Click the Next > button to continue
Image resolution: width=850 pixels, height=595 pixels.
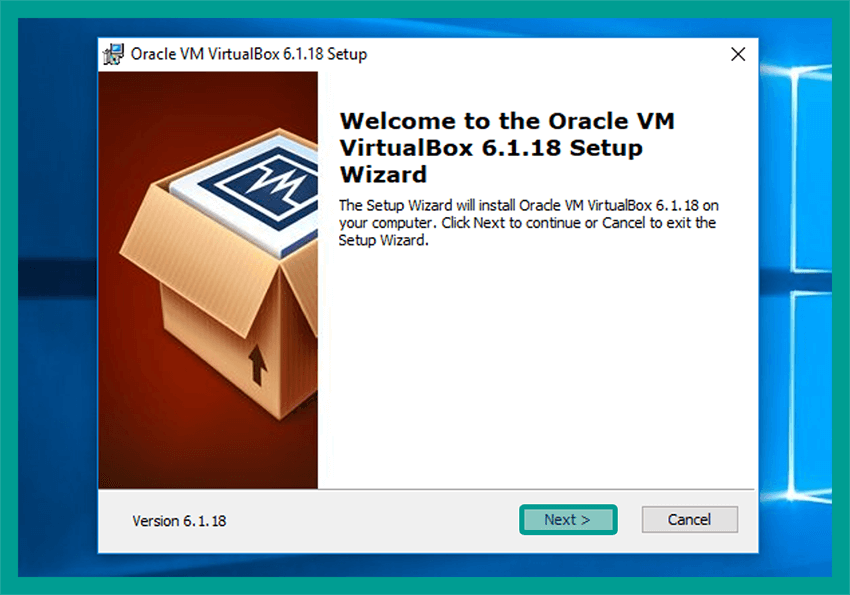pyautogui.click(x=568, y=520)
